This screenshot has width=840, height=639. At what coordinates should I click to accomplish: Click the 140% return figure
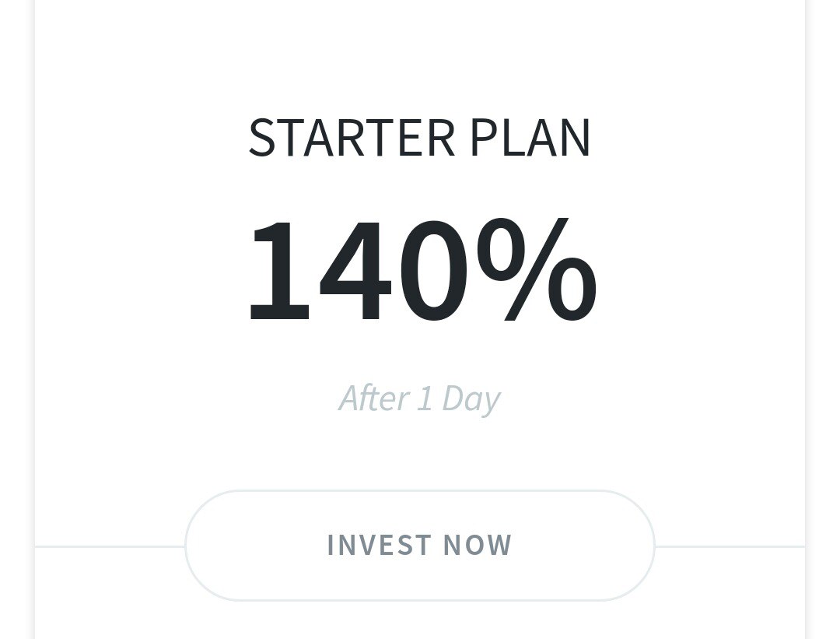pyautogui.click(x=421, y=269)
